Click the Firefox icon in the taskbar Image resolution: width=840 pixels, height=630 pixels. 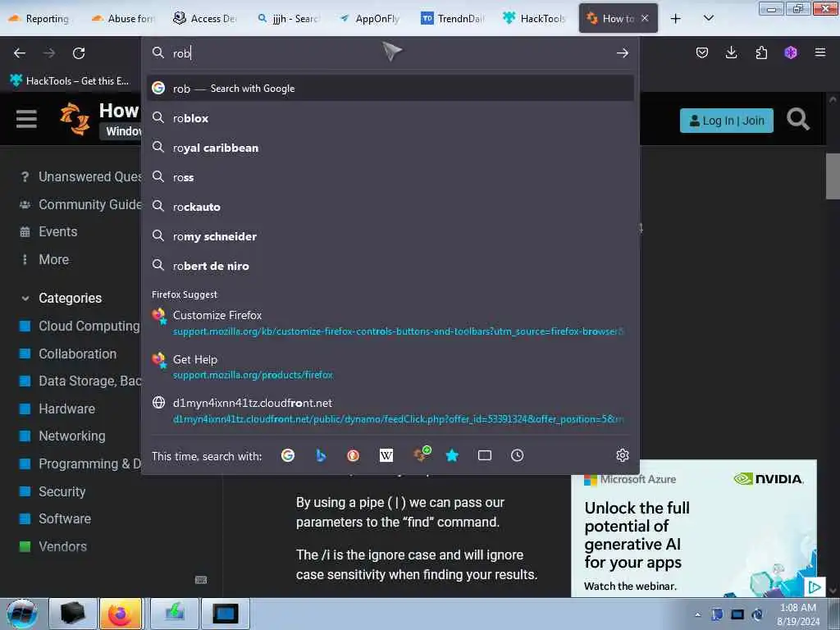[121, 614]
